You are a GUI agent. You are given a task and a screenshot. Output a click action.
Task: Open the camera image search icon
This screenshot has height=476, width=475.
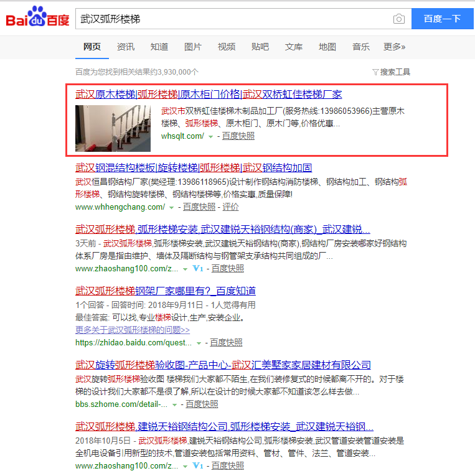click(x=398, y=19)
